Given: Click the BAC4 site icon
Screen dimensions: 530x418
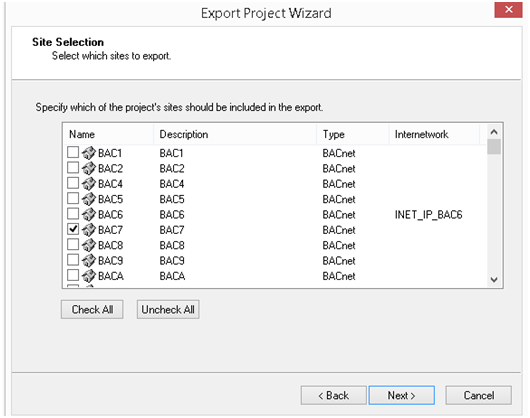Looking at the screenshot, I should pos(89,184).
